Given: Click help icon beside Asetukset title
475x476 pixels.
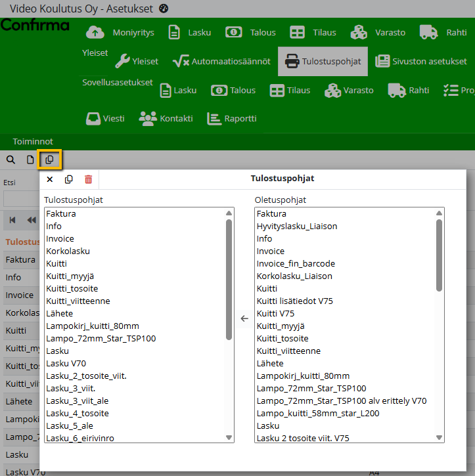Looking at the screenshot, I should click(x=164, y=9).
